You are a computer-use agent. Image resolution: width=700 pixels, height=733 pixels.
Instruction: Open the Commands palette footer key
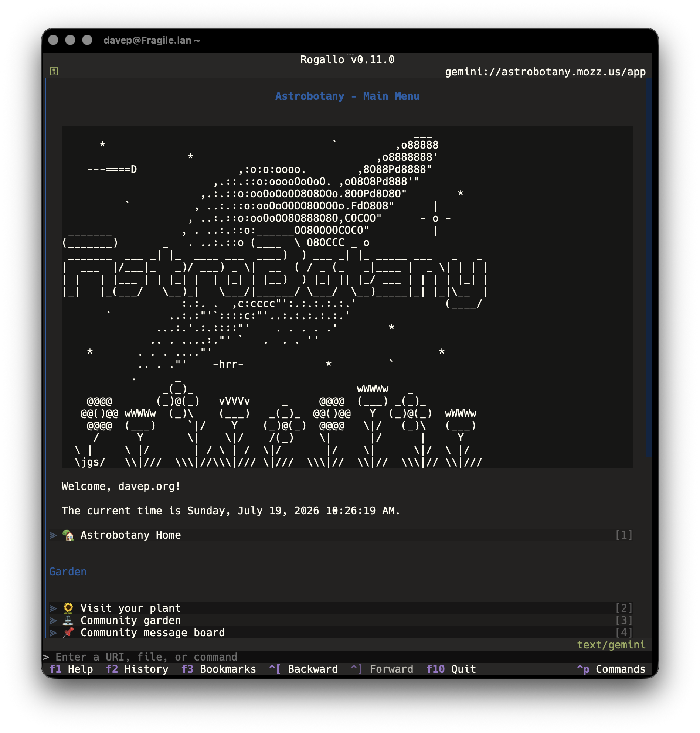611,669
